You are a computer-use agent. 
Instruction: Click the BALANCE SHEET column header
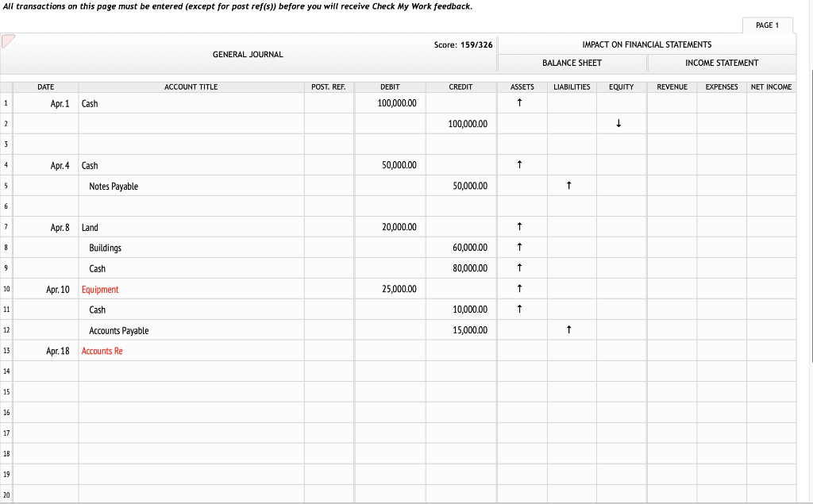point(572,63)
